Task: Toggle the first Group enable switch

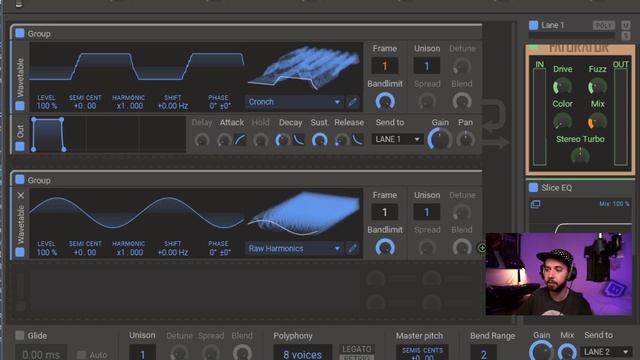Action: [20, 33]
